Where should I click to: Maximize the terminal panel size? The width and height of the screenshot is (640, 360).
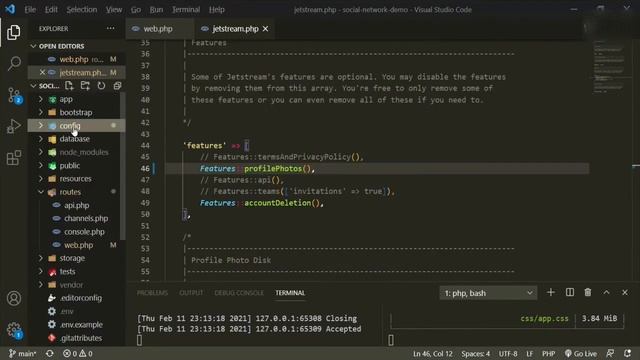[x=607, y=292]
